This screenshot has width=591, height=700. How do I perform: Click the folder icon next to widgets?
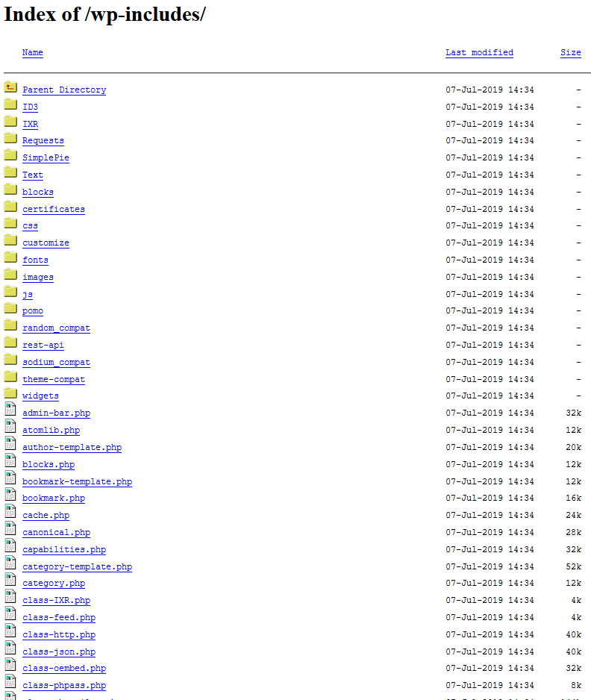(10, 393)
